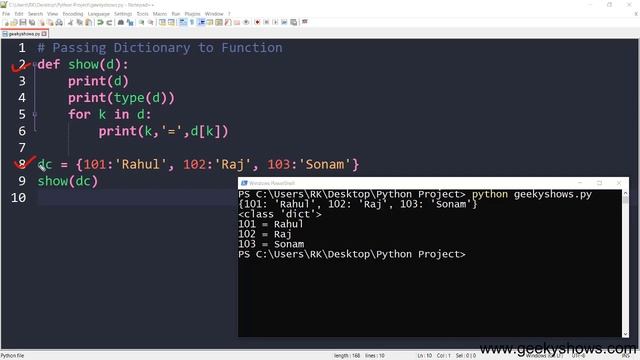This screenshot has height=360, width=640.
Task: Close the geekyshows.py tab
Action: tap(44, 34)
